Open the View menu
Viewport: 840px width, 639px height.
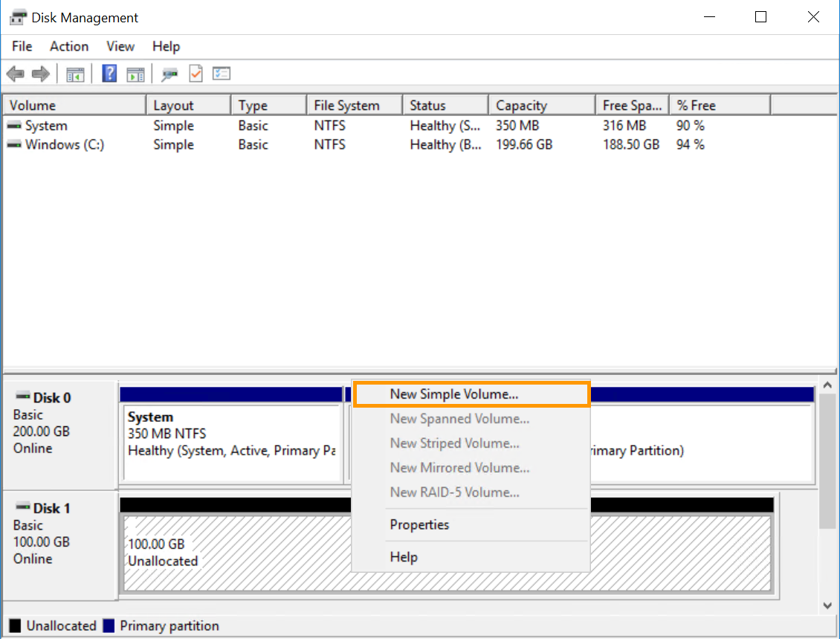coord(120,46)
